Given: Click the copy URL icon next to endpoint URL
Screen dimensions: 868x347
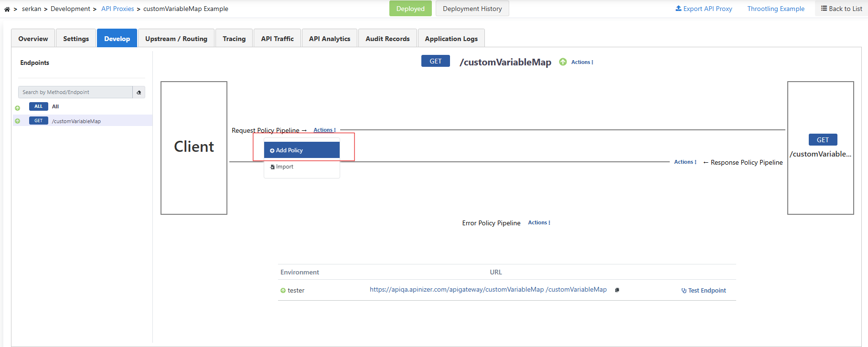Looking at the screenshot, I should pyautogui.click(x=617, y=290).
